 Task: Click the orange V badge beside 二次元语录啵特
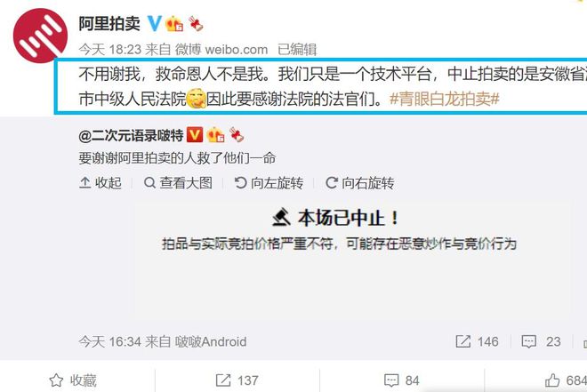click(x=195, y=135)
